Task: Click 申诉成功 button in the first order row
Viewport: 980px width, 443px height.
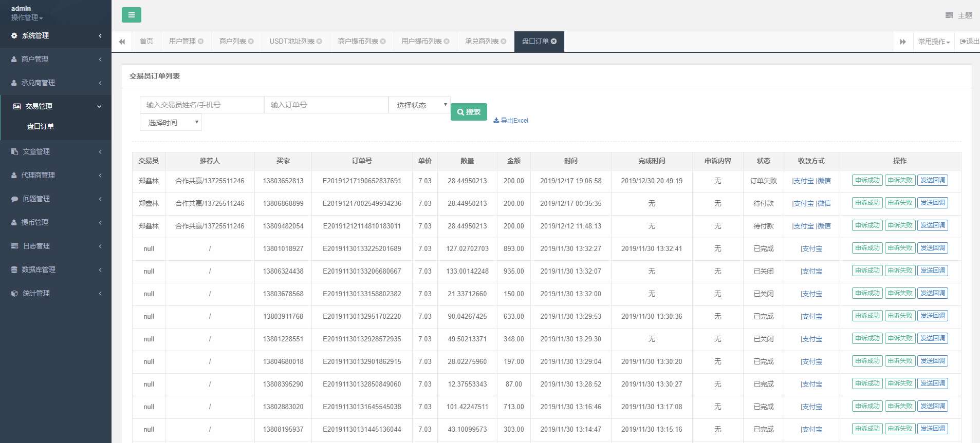Action: 867,180
